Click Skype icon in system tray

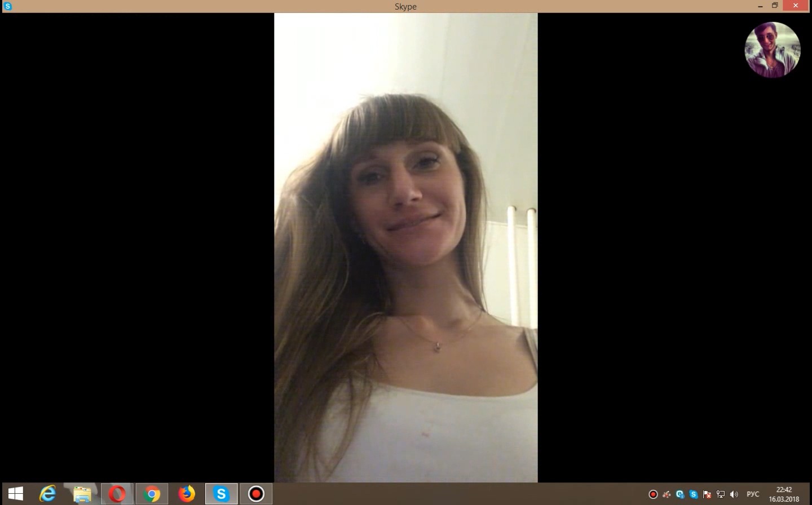pos(694,494)
